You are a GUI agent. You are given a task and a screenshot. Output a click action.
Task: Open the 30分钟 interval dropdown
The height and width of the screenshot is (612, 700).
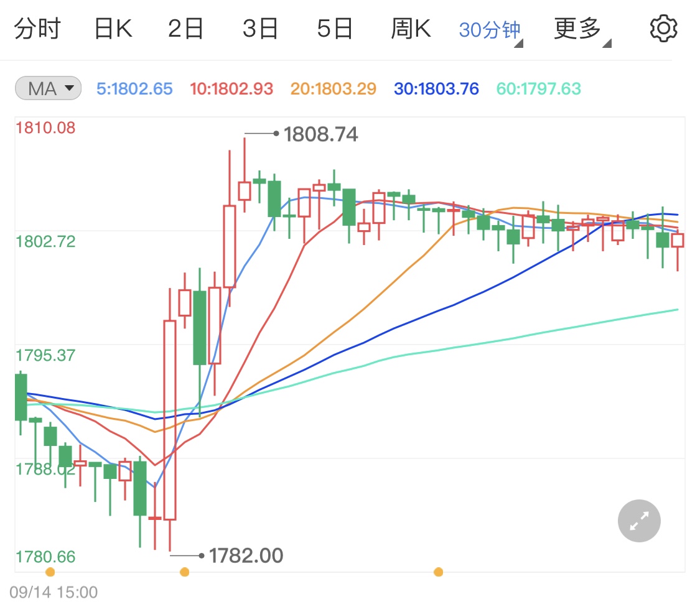[x=489, y=27]
